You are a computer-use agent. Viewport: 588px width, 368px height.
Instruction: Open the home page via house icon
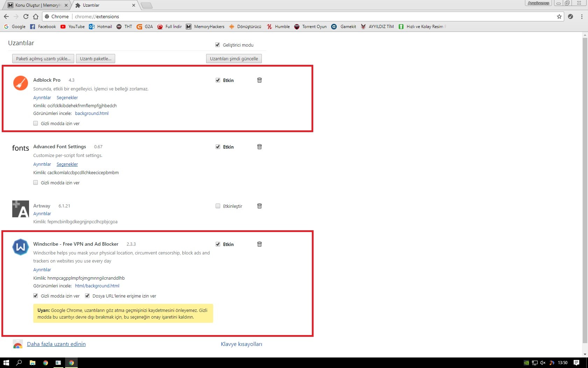pyautogui.click(x=36, y=16)
